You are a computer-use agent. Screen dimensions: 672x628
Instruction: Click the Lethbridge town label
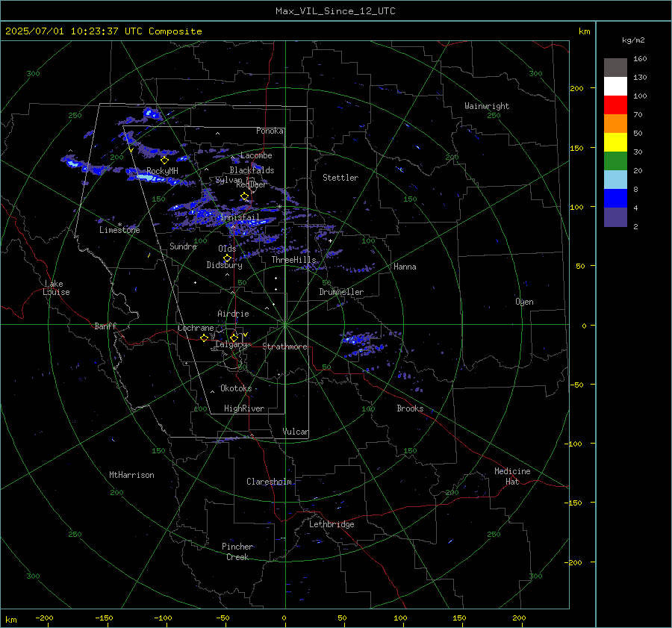332,524
